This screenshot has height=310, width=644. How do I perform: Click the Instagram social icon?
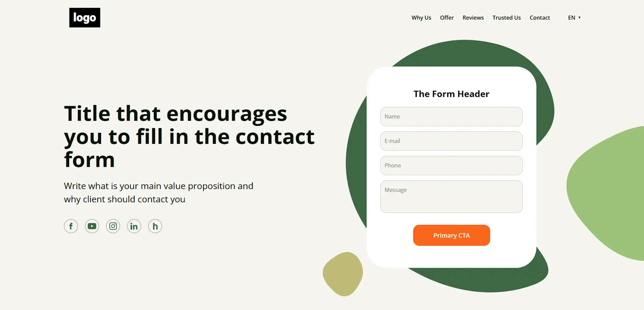pos(113,226)
